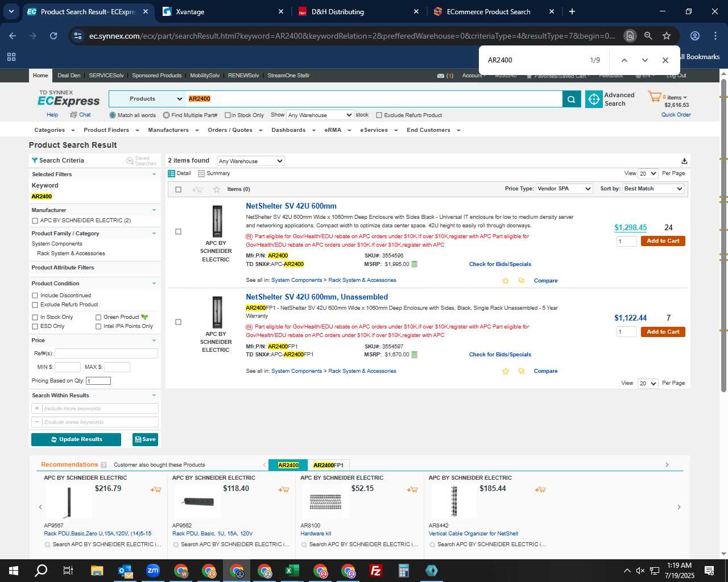Check Include Discontinued filter
This screenshot has width=728, height=582.
tap(35, 296)
